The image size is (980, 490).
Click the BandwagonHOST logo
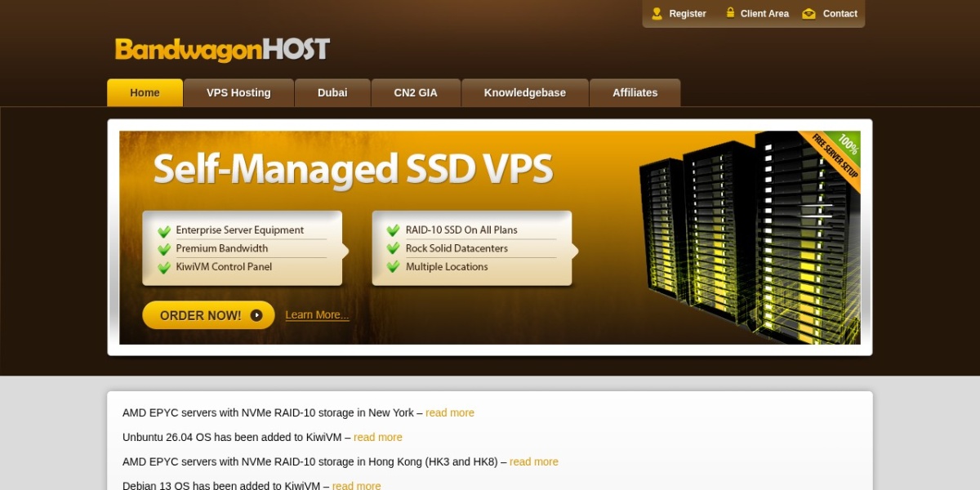click(x=222, y=50)
